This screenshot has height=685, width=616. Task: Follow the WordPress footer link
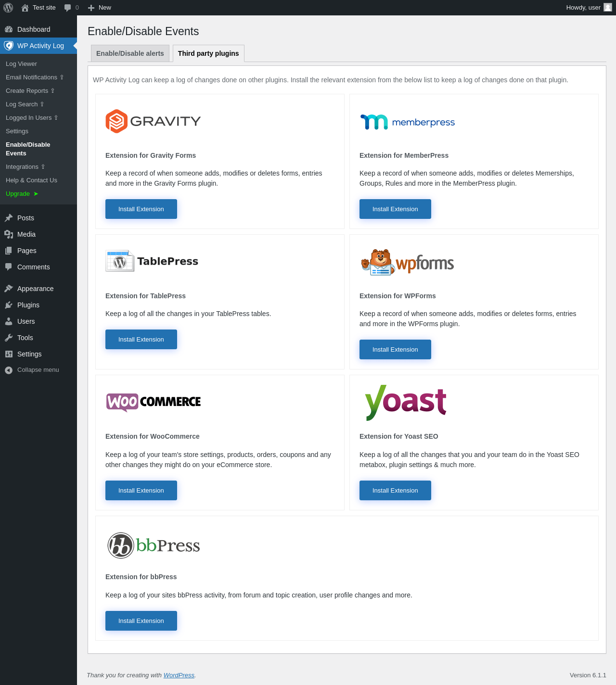tap(179, 675)
